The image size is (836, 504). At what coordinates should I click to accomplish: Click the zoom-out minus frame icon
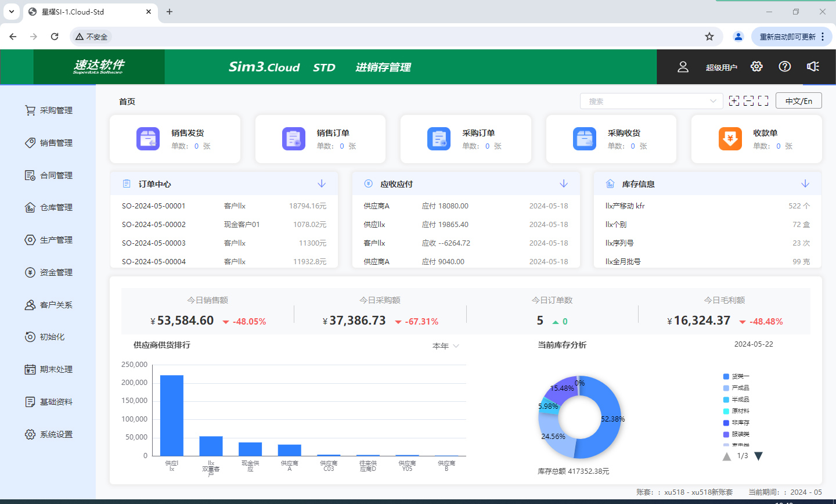[x=748, y=101]
